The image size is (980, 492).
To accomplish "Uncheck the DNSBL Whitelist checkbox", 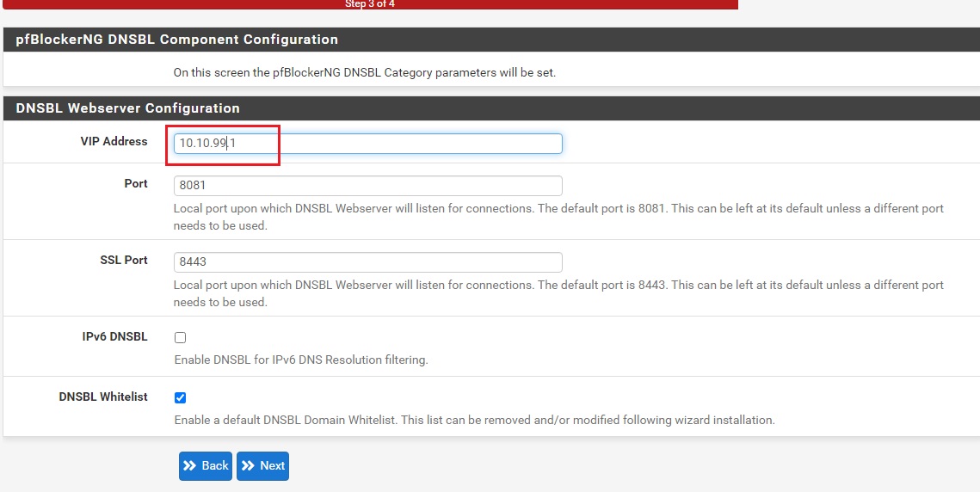I will (180, 397).
